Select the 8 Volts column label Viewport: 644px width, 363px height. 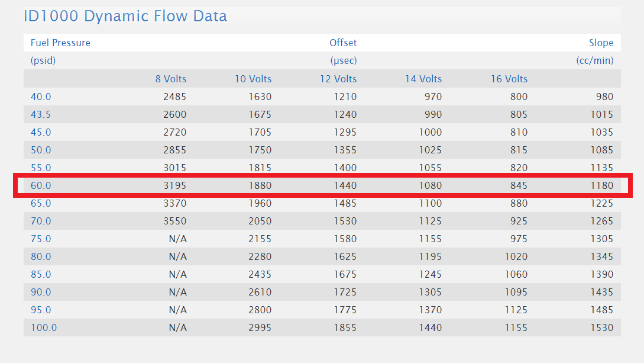click(x=170, y=79)
